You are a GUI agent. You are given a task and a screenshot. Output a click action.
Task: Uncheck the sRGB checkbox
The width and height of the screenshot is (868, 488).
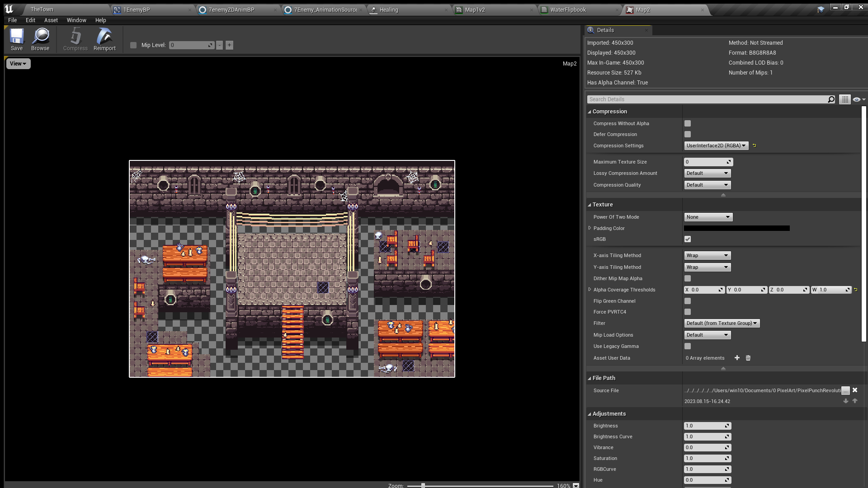tap(688, 239)
